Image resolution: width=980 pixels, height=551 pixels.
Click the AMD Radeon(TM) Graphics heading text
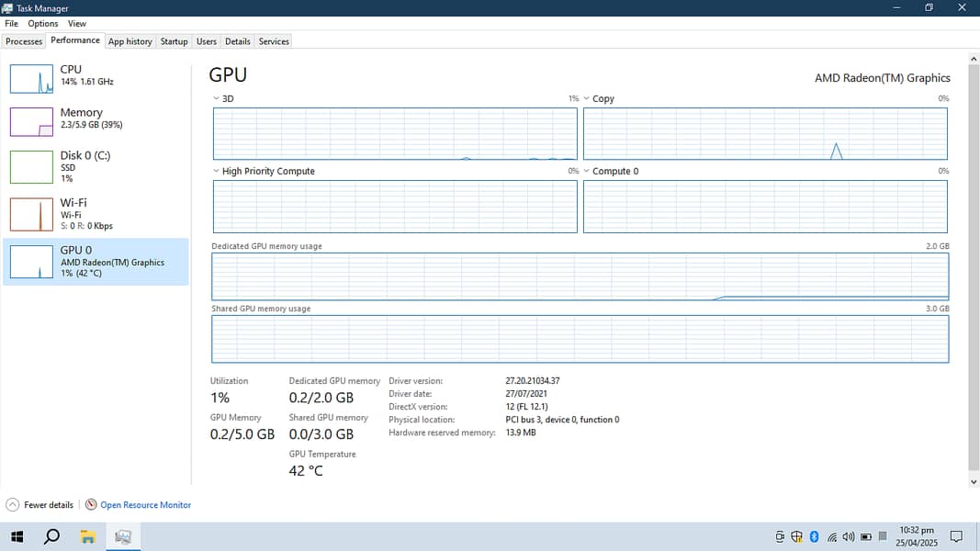pyautogui.click(x=882, y=78)
